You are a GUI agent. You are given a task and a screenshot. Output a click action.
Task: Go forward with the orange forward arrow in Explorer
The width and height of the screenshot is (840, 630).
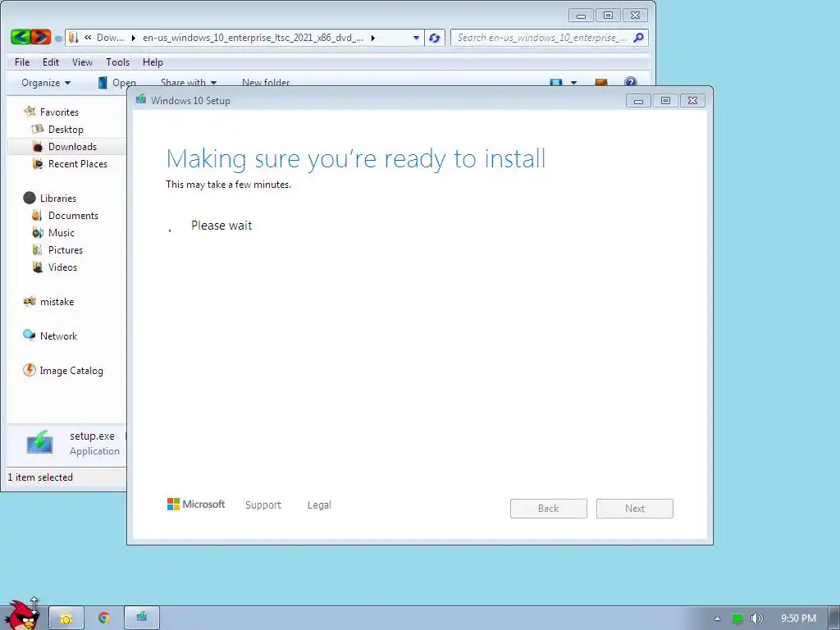point(41,37)
